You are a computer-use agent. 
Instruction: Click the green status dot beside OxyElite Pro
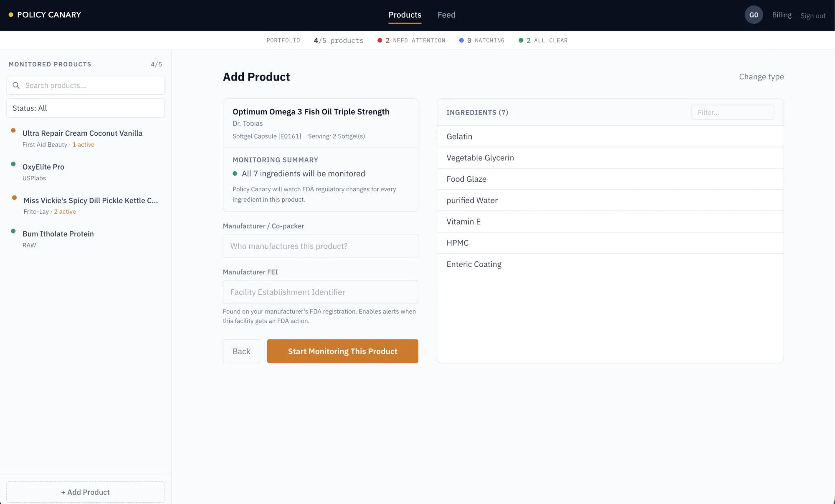(13, 164)
